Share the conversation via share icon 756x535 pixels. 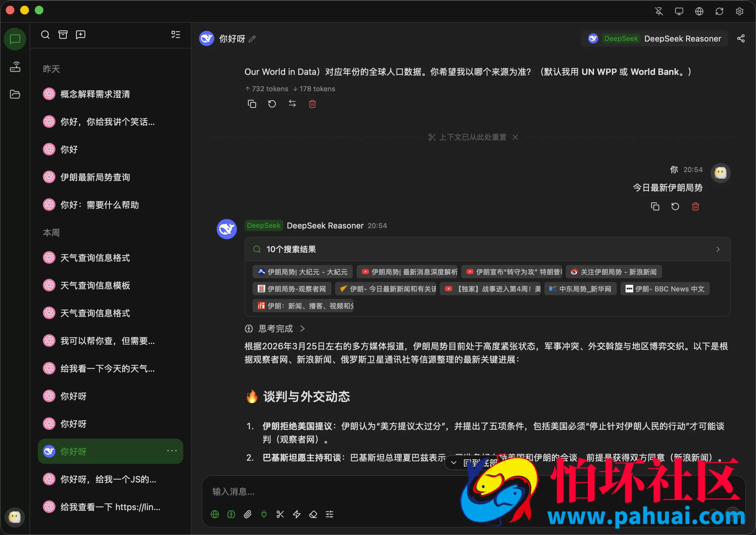pyautogui.click(x=741, y=38)
